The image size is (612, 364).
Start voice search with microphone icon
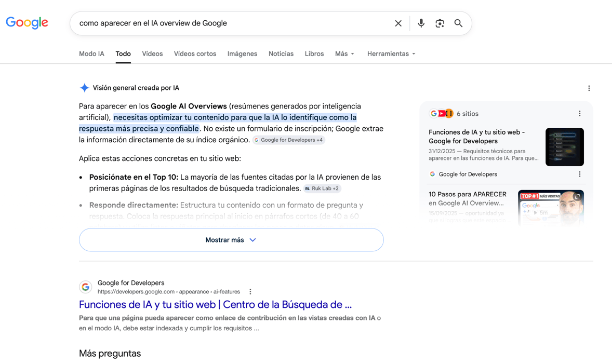421,23
